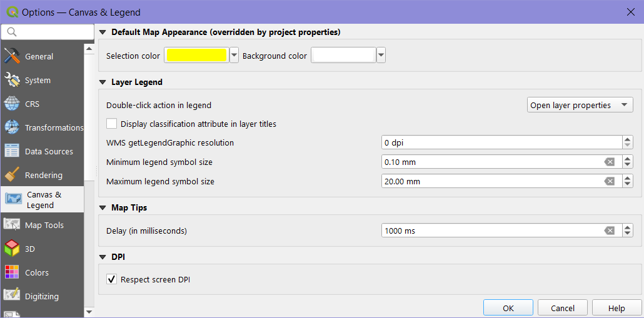Collapse the Layer Legend section
The height and width of the screenshot is (318, 644).
[x=103, y=82]
